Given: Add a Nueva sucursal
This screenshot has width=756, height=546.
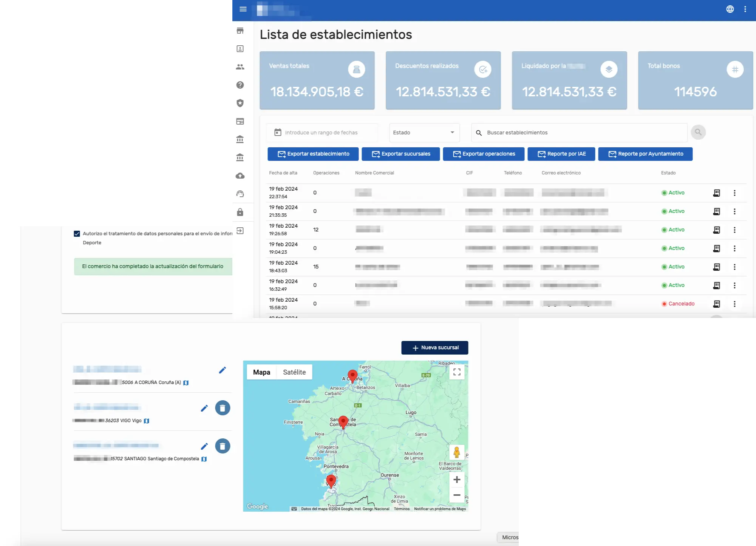Looking at the screenshot, I should coord(435,348).
